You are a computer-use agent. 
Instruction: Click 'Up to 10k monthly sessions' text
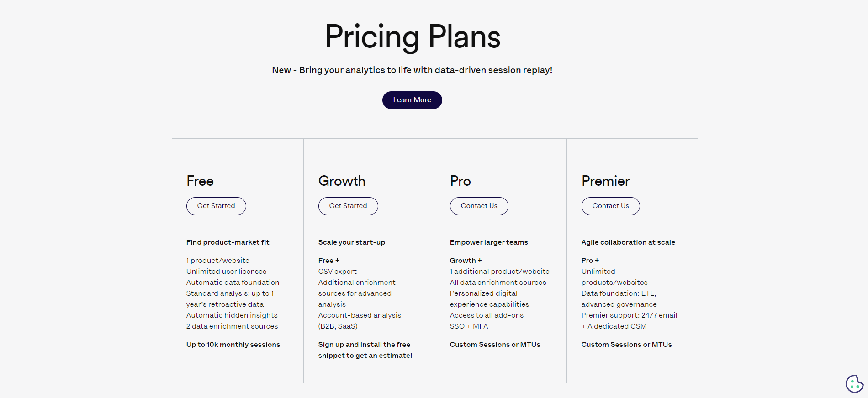(x=233, y=345)
